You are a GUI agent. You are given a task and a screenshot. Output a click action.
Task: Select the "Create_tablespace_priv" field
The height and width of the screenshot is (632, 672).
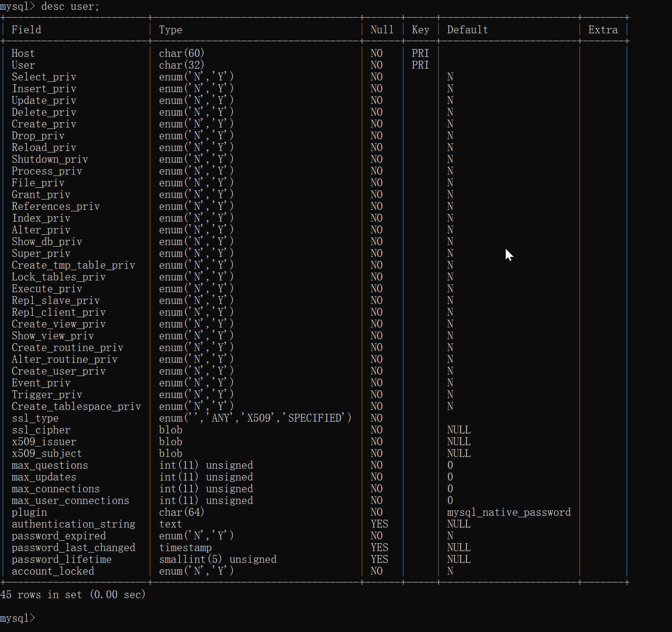click(x=77, y=406)
